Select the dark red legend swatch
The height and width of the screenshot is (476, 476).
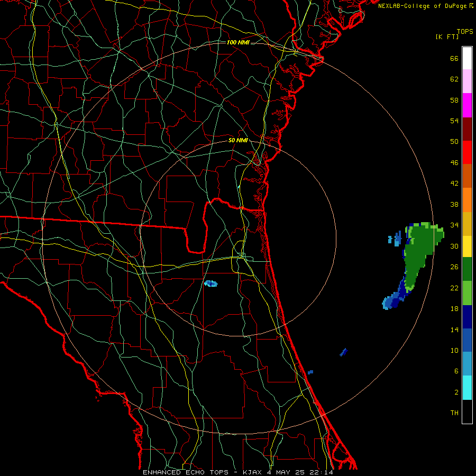[x=467, y=129]
